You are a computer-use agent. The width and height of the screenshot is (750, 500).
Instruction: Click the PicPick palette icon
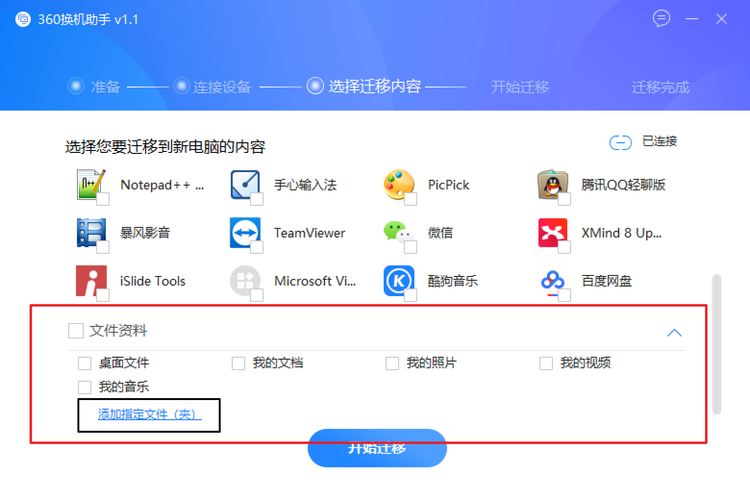[x=398, y=184]
